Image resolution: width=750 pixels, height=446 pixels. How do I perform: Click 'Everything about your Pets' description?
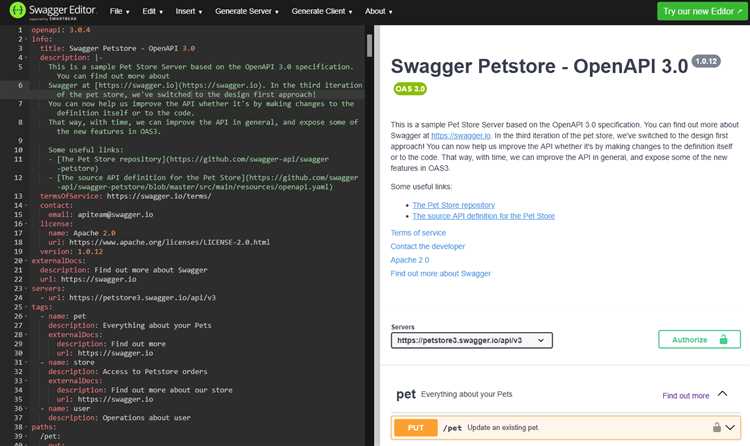tap(466, 394)
